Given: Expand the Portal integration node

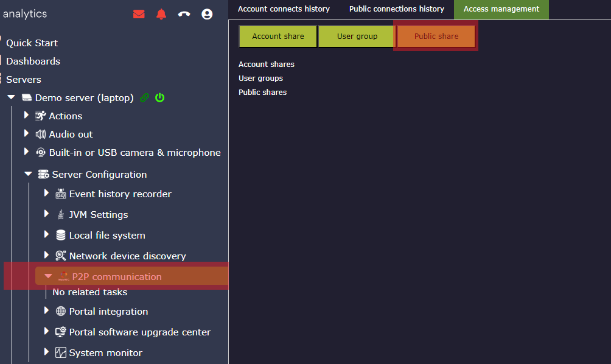Looking at the screenshot, I should pos(46,310).
